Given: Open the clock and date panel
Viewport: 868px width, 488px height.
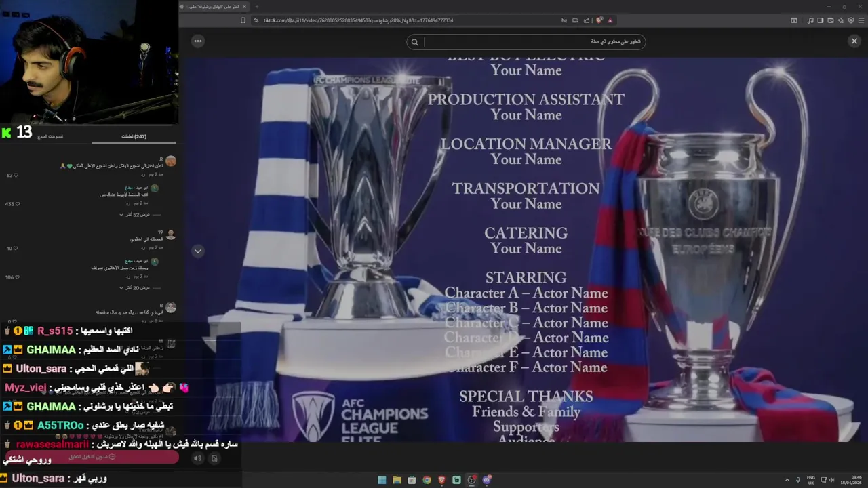Looking at the screenshot, I should click(850, 480).
